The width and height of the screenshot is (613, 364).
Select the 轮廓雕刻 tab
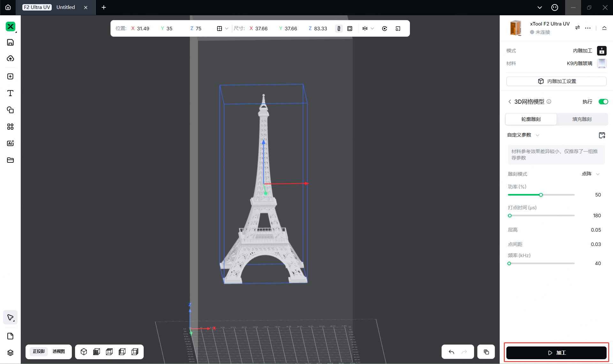531,119
